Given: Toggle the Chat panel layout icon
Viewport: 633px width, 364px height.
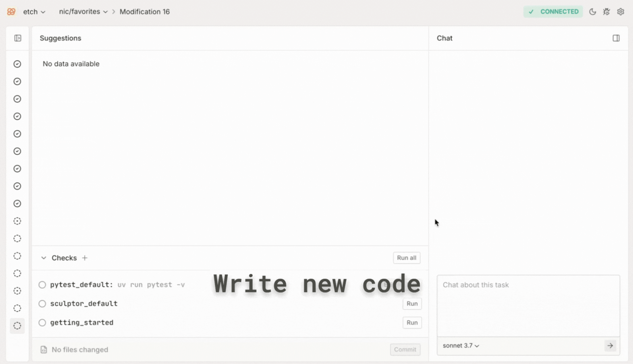Looking at the screenshot, I should coord(616,38).
